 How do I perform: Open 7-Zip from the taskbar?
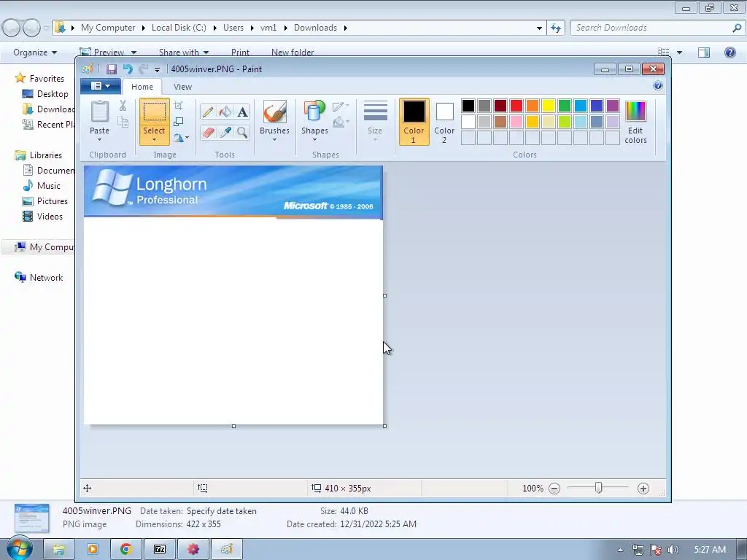pos(160,549)
